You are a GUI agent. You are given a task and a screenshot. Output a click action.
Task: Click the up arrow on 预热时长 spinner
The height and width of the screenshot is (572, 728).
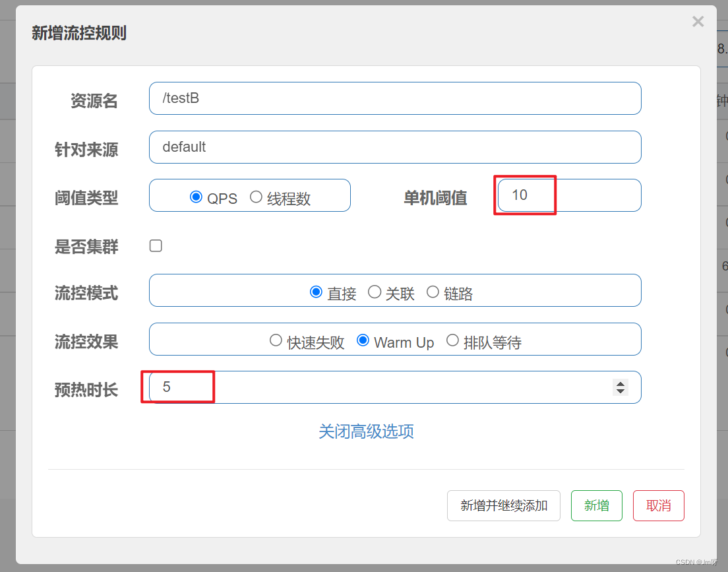click(x=621, y=383)
